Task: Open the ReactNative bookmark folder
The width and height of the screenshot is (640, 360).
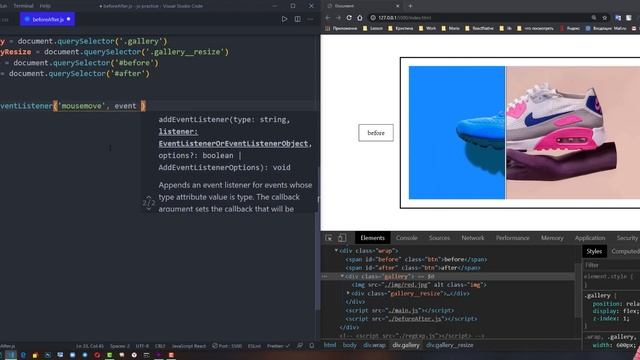Action: (479, 29)
